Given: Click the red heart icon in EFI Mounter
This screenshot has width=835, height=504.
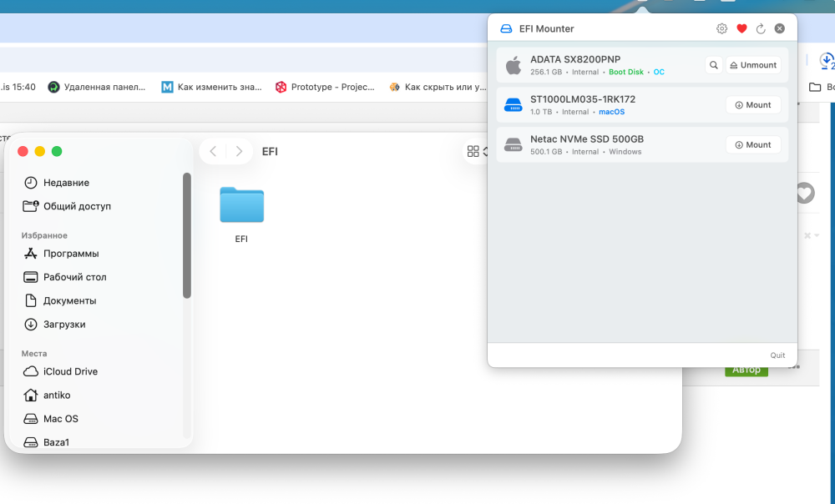Looking at the screenshot, I should (x=741, y=28).
